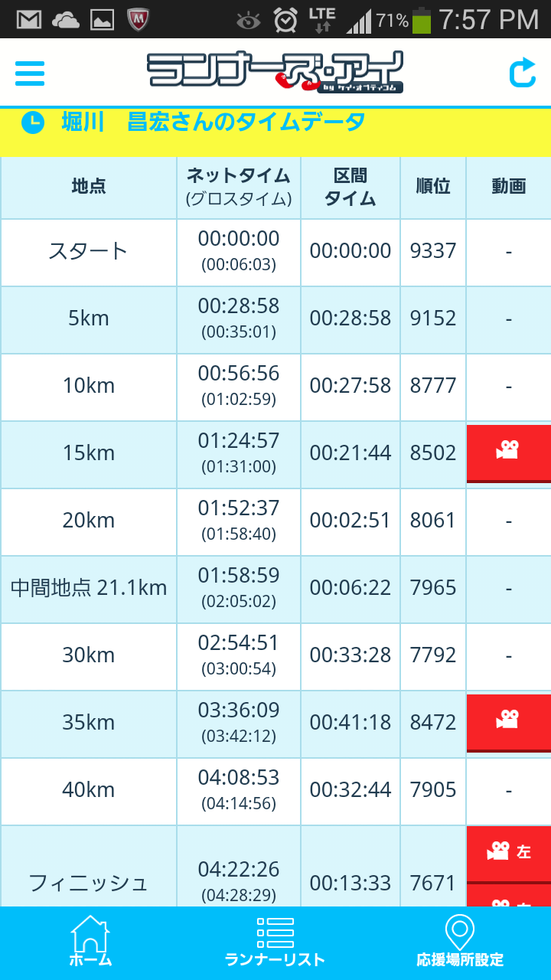Play the finish line left video
The width and height of the screenshot is (551, 980).
point(508,851)
